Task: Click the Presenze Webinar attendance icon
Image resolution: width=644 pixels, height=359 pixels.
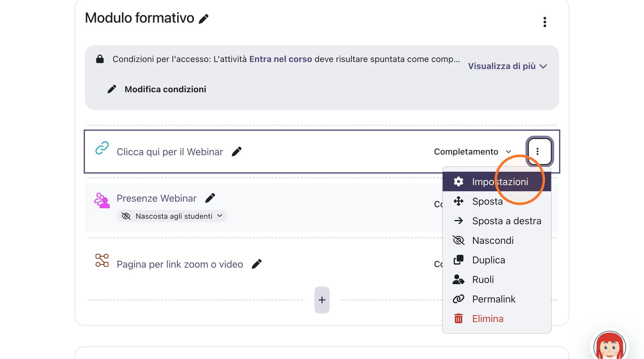Action: 102,200
